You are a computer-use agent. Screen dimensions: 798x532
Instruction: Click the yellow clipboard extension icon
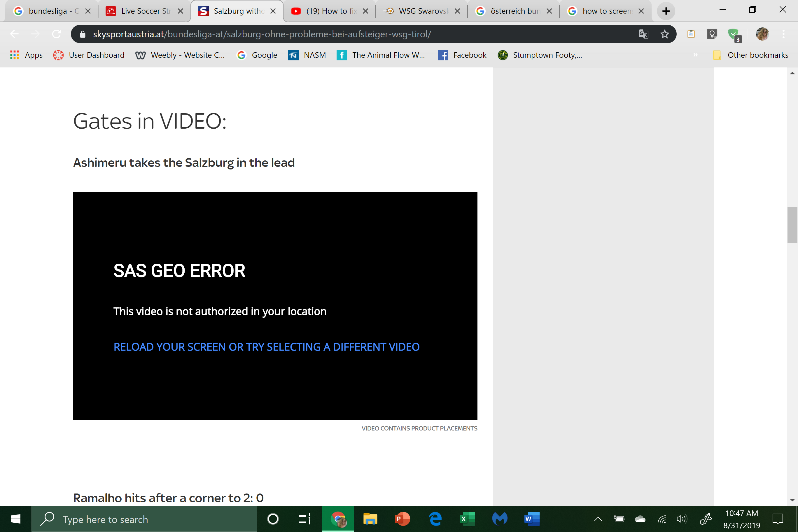pos(691,34)
